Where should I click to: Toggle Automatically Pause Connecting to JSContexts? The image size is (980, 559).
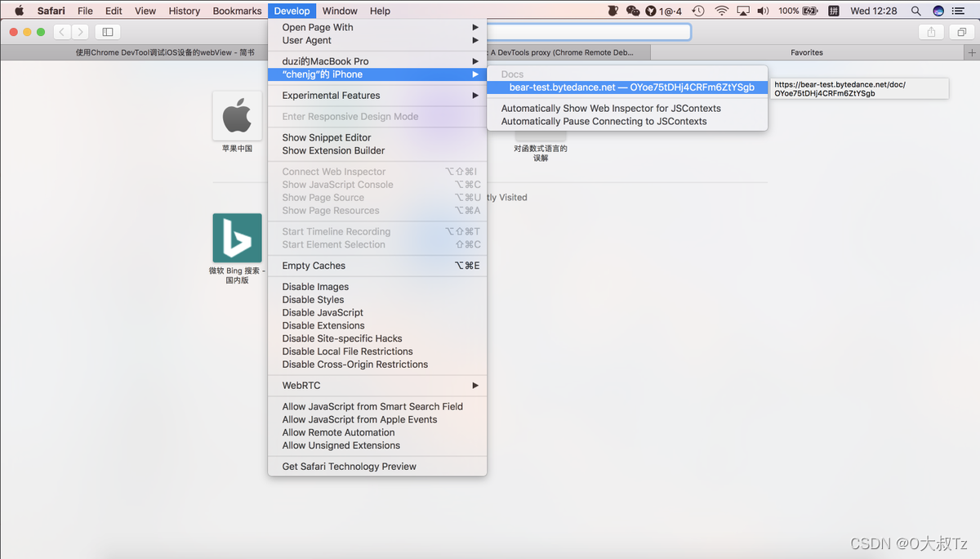[628, 122]
